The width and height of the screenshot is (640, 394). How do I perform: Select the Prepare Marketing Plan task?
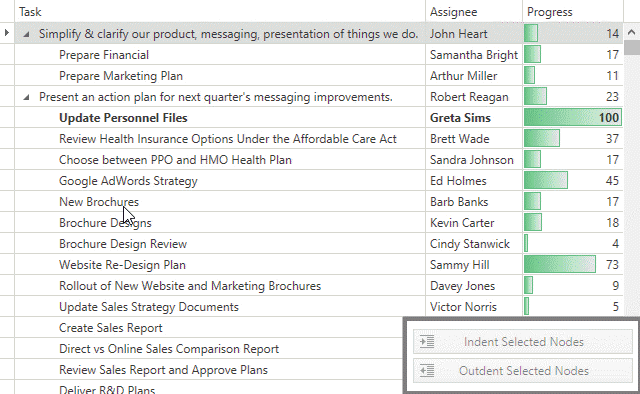121,76
